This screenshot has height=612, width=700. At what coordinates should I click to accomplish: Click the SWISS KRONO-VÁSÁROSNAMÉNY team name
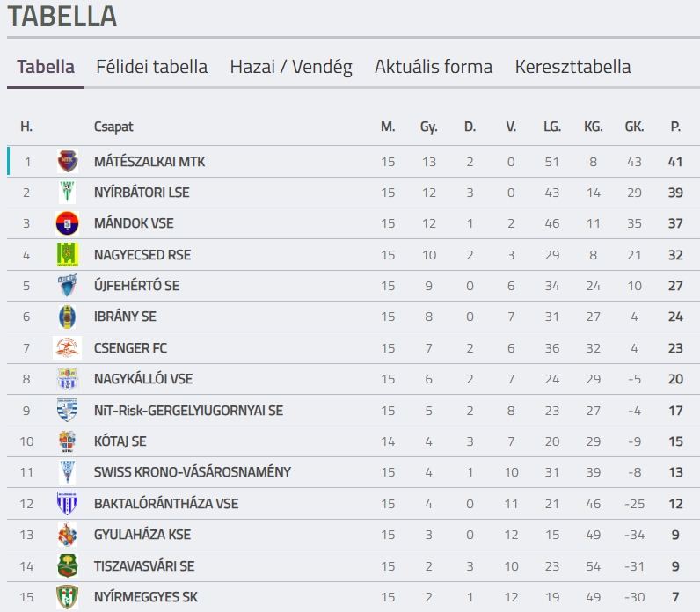(x=193, y=472)
